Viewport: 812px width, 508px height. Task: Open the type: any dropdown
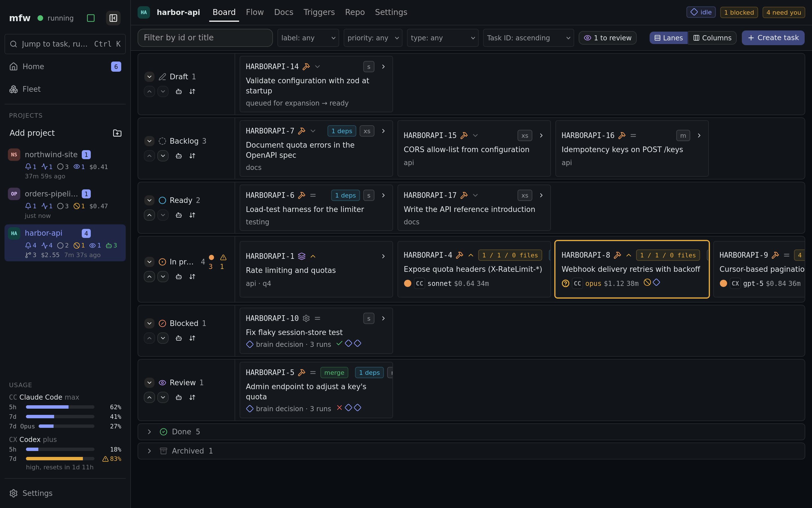(443, 38)
